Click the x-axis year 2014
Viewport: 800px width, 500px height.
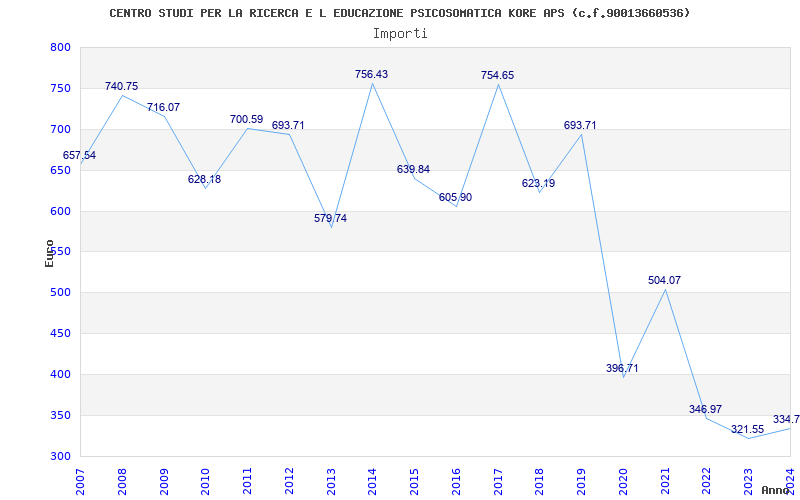click(372, 481)
